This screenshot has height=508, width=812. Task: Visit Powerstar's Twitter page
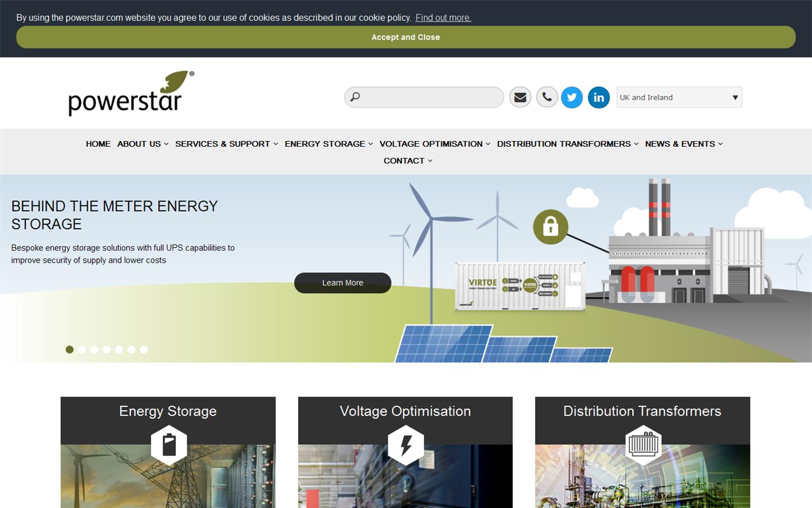572,97
